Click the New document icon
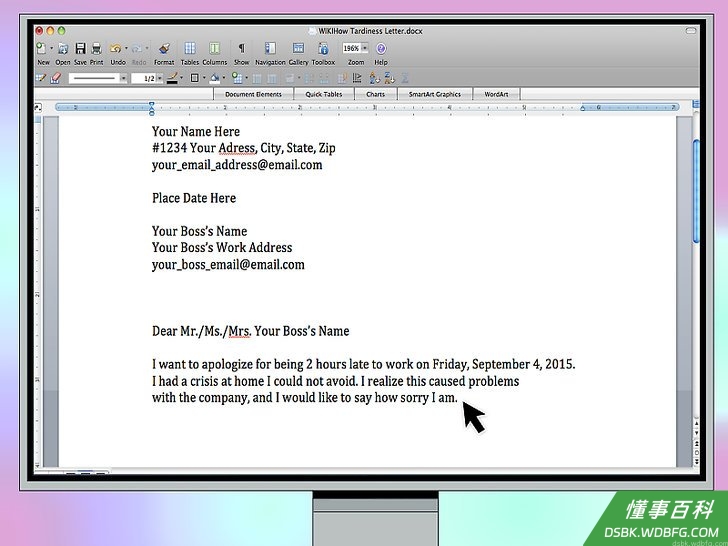Screen dimensions: 728x546 tap(42, 48)
